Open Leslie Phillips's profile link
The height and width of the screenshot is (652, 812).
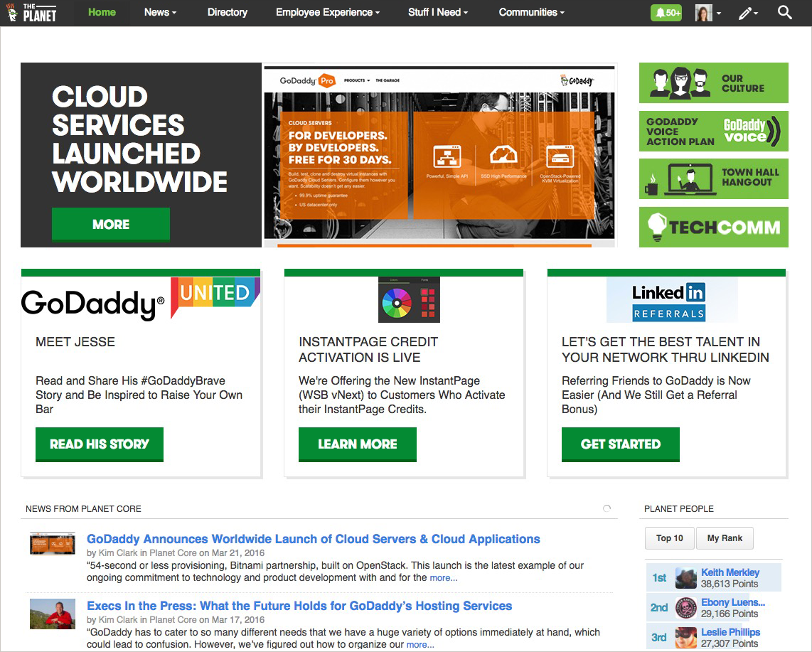coord(731,632)
